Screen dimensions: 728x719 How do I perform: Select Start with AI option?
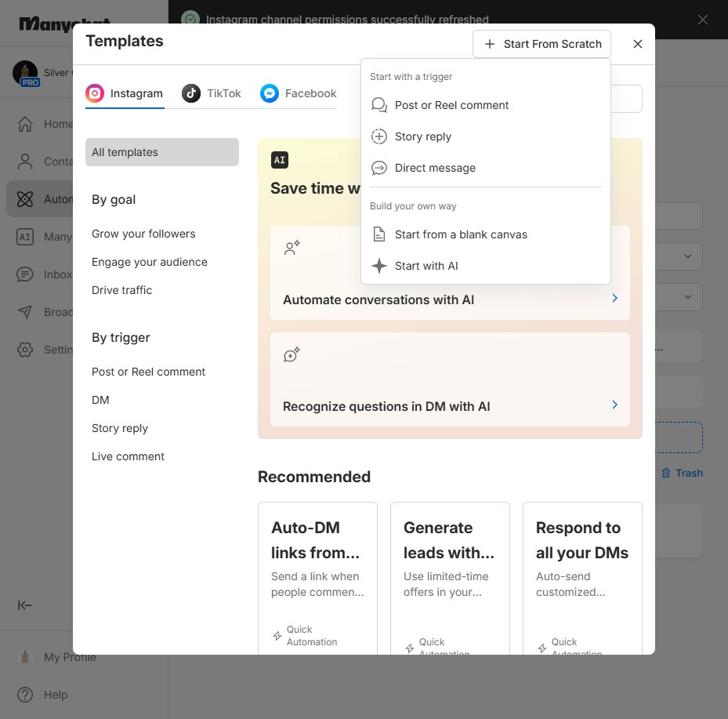tap(485, 266)
